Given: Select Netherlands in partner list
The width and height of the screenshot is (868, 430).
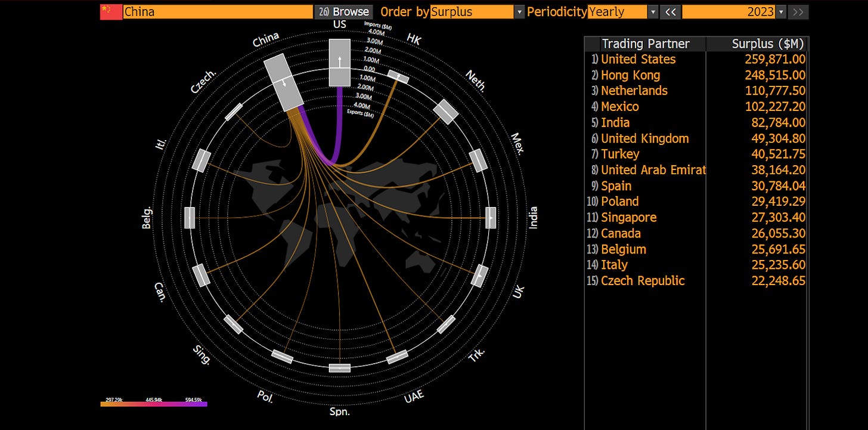Looking at the screenshot, I should coord(634,91).
